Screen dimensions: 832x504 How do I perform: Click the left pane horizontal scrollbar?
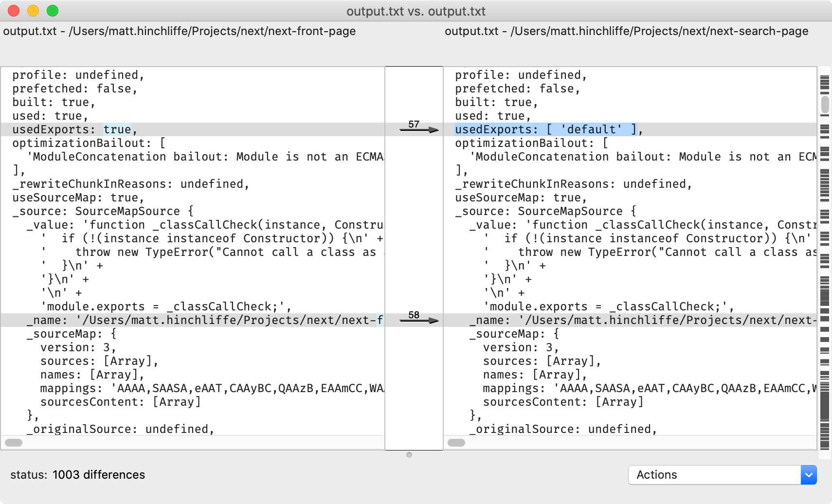(x=14, y=442)
